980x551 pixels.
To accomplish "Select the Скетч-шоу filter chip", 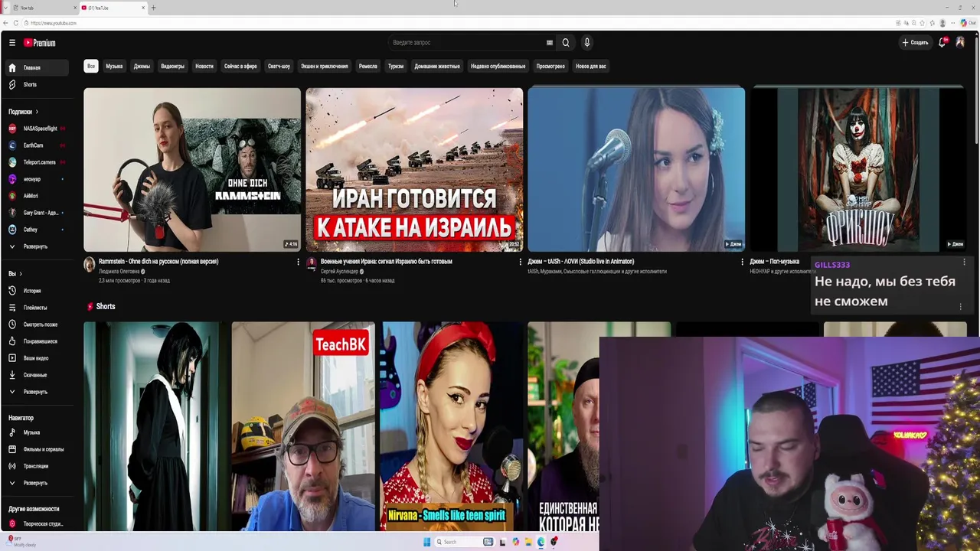I will pos(279,66).
